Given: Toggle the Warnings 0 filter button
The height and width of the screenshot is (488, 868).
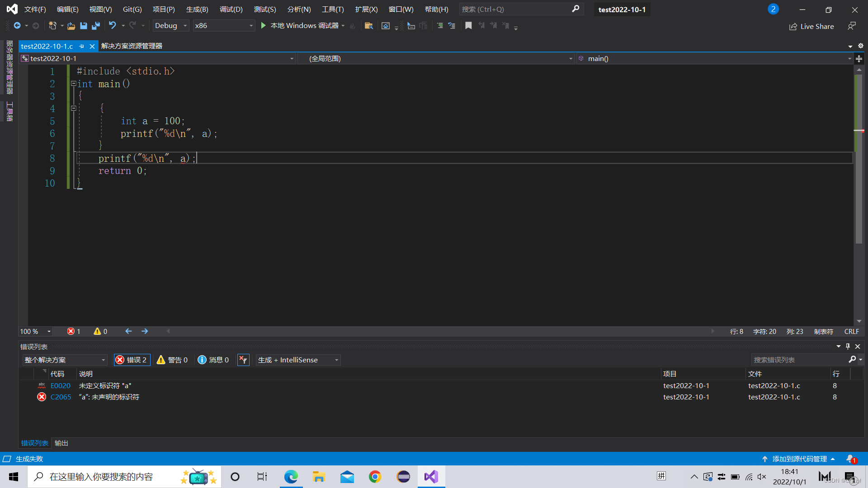Looking at the screenshot, I should pyautogui.click(x=172, y=360).
